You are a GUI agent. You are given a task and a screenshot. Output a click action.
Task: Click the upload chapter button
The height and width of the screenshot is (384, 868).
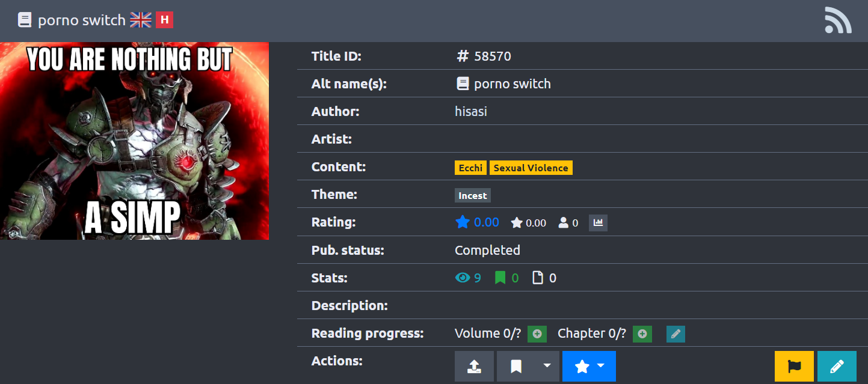coord(474,367)
